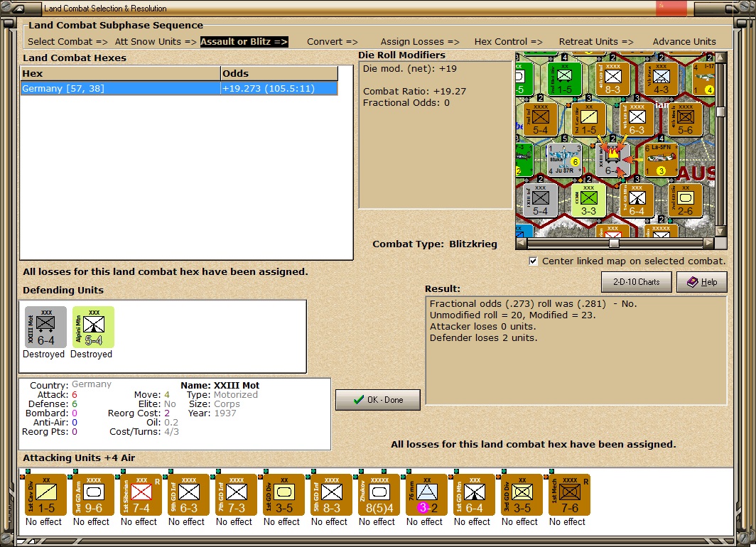This screenshot has height=547, width=756.
Task: Click the Name: XXIII Mot detail text
Action: [220, 386]
